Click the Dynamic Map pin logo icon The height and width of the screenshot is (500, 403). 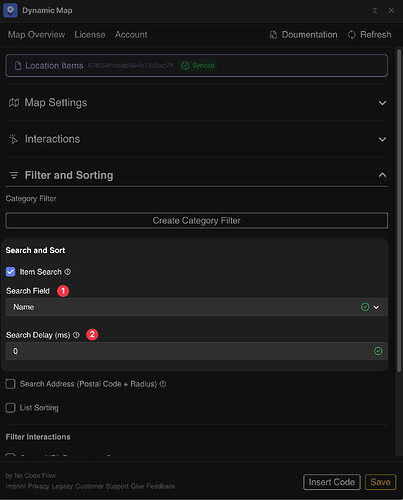[x=10, y=10]
